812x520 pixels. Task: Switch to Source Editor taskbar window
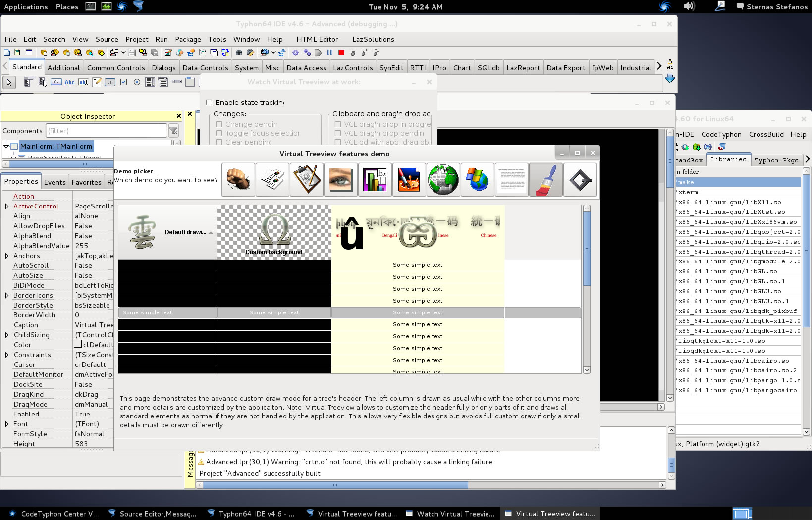click(x=152, y=514)
